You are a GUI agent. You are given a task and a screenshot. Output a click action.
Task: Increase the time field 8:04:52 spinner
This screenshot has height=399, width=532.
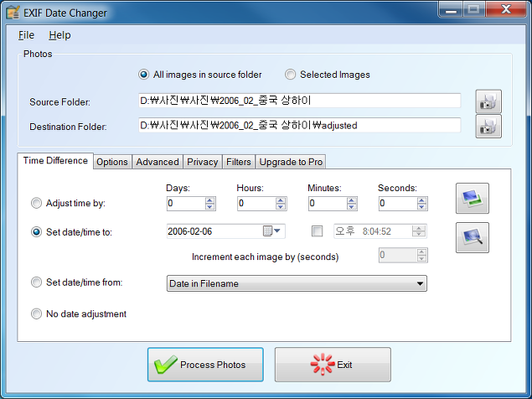[419, 229]
